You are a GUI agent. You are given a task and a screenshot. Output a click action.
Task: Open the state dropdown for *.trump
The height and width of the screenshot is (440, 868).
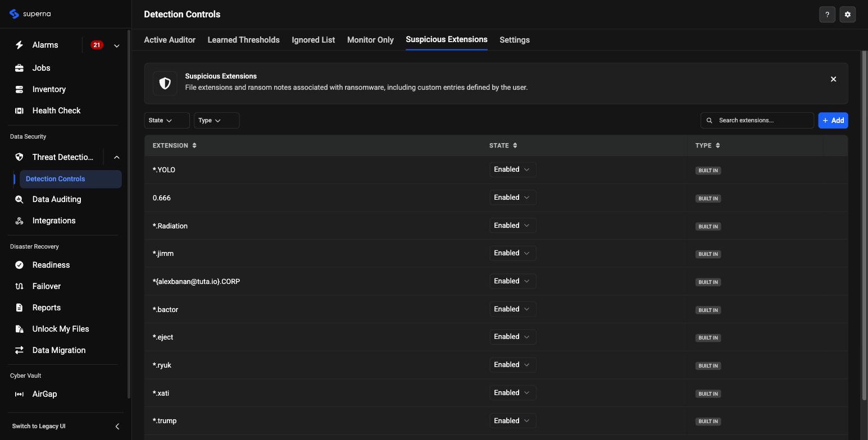pos(512,421)
